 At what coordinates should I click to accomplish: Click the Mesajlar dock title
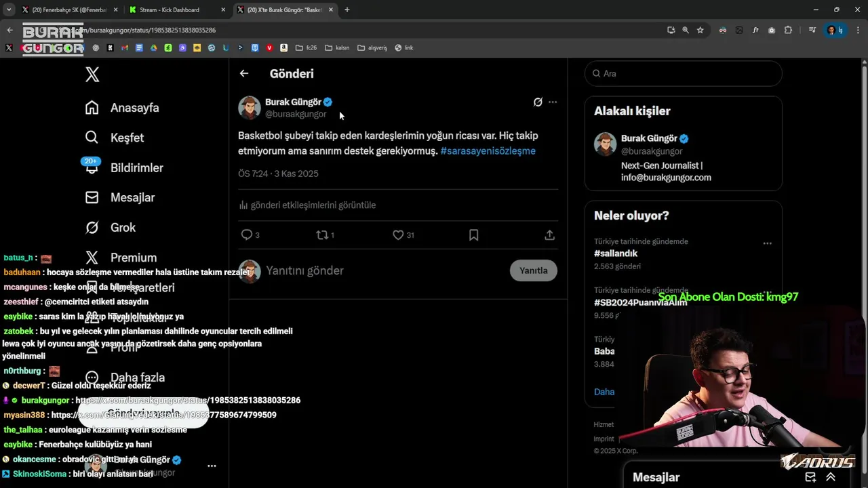[656, 477]
